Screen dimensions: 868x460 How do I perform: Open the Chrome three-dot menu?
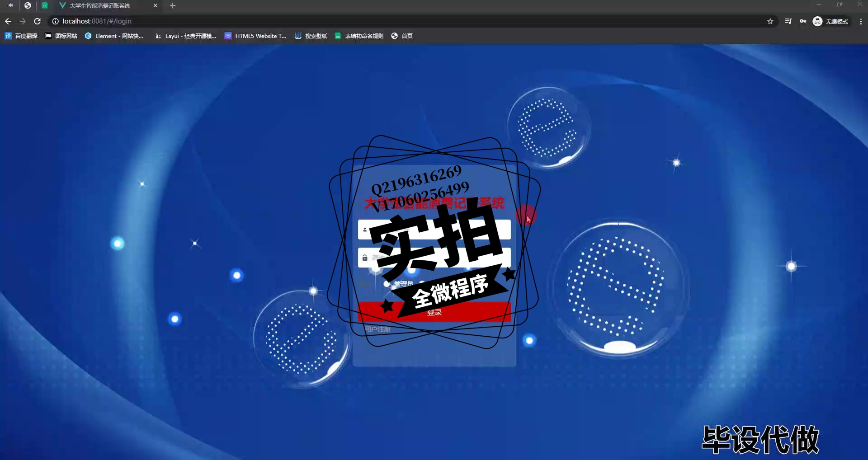pos(861,21)
